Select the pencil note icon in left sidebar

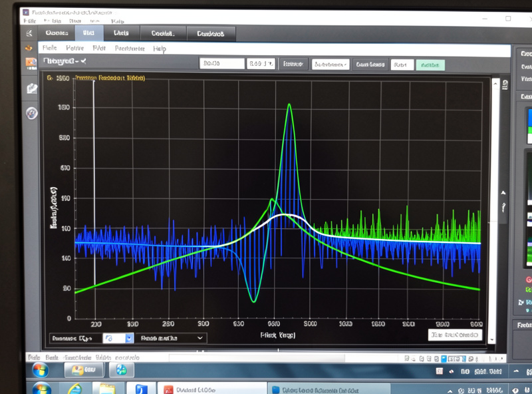click(32, 89)
